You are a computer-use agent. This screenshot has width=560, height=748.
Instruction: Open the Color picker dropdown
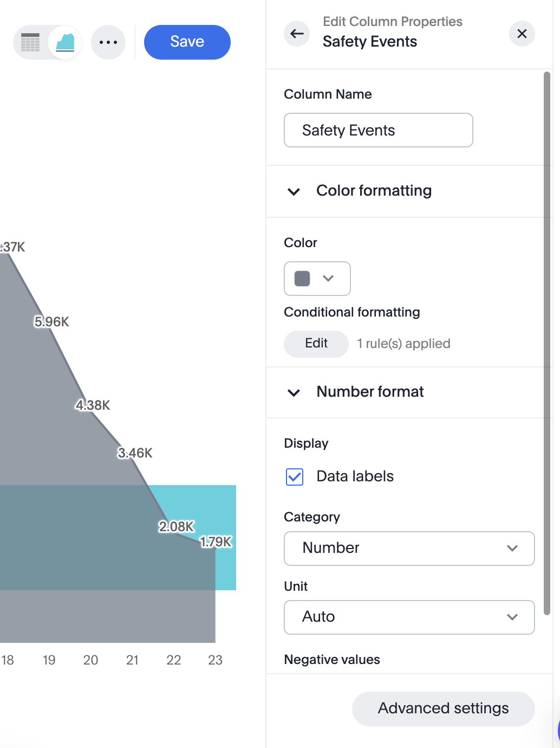click(317, 279)
